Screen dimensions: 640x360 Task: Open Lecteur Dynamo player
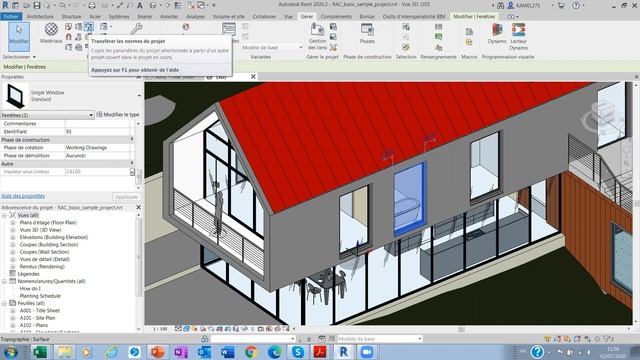pos(518,36)
